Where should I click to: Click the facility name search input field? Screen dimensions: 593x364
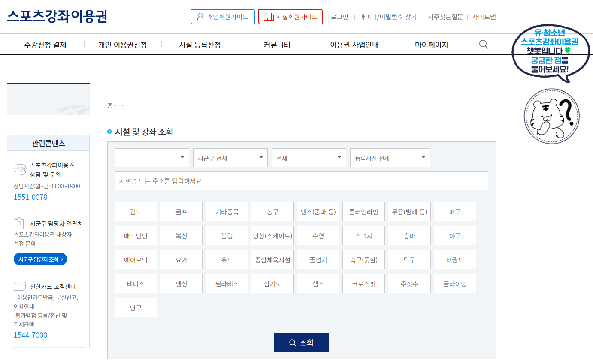pos(301,181)
